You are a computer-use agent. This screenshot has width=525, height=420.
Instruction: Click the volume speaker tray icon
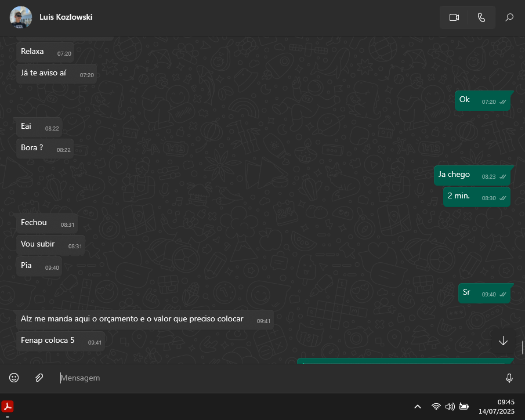pos(450,407)
